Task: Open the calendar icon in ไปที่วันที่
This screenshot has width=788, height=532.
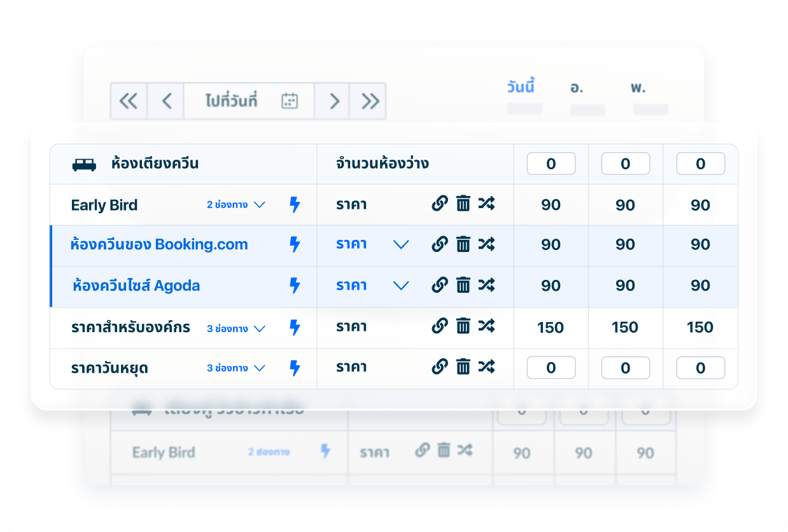Action: [x=290, y=101]
